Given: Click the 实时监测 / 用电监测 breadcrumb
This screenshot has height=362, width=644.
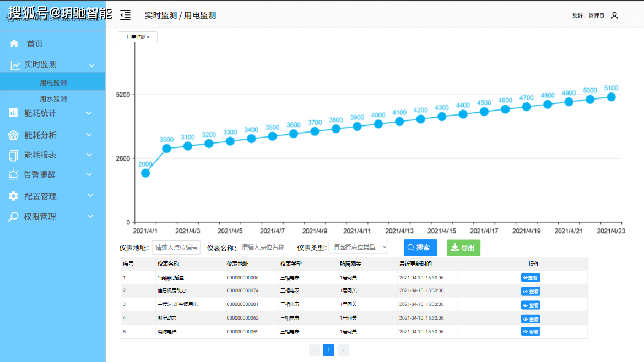Looking at the screenshot, I should tap(180, 15).
